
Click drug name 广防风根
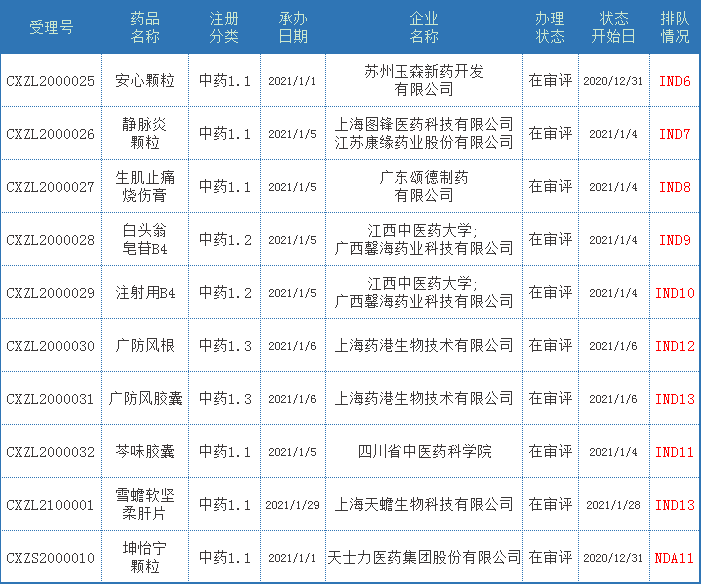point(145,345)
